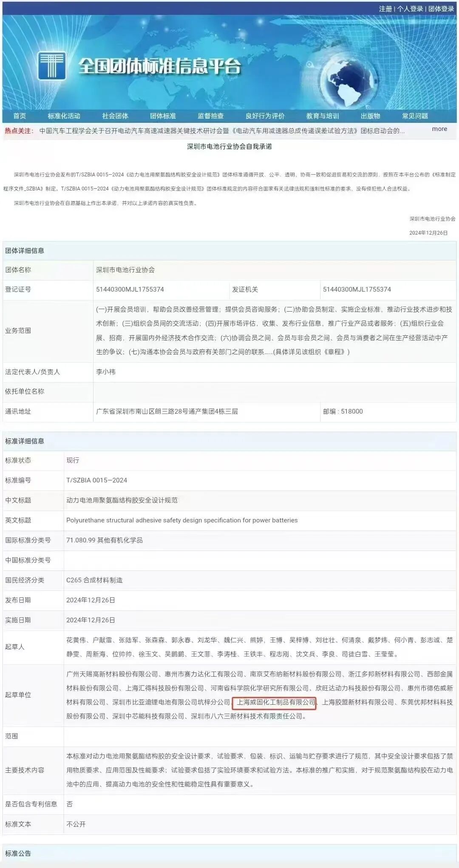Click the 依托单位名称 row label
Image resolution: width=459 pixels, height=868 pixels.
(x=25, y=391)
